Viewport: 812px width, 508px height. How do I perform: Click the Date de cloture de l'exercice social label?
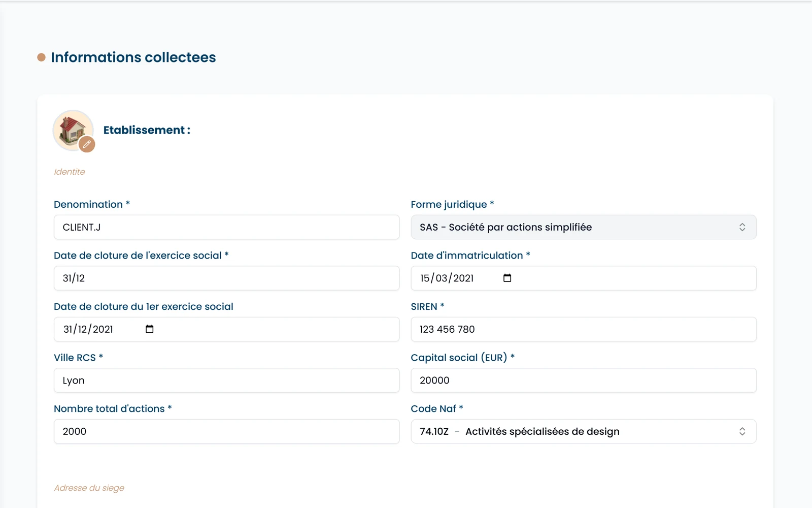[x=141, y=256]
